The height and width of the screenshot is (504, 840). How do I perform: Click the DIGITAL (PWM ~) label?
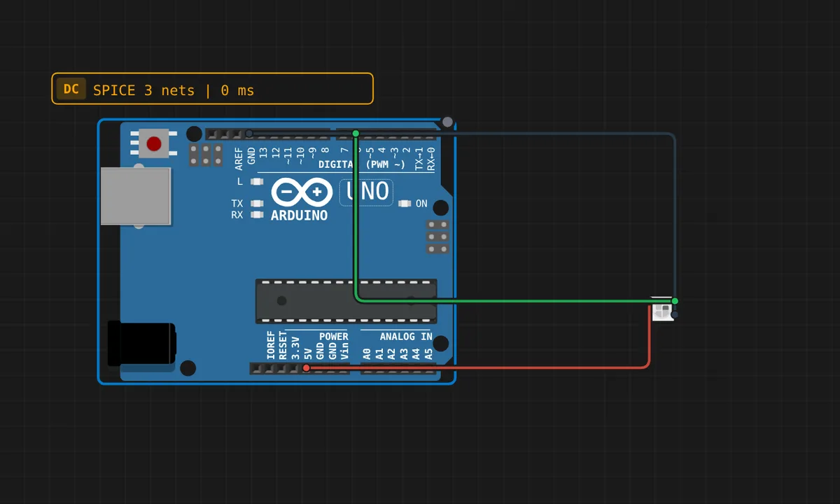click(x=362, y=164)
